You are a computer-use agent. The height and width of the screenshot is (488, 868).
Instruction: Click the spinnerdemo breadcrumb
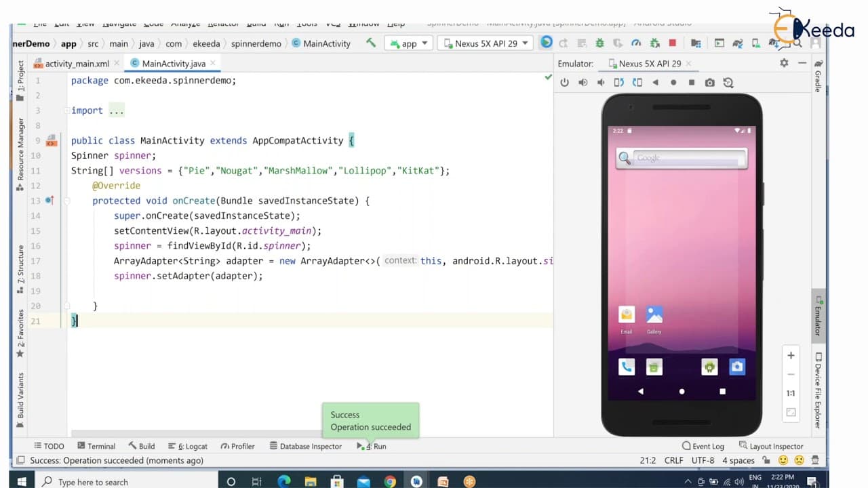[256, 43]
